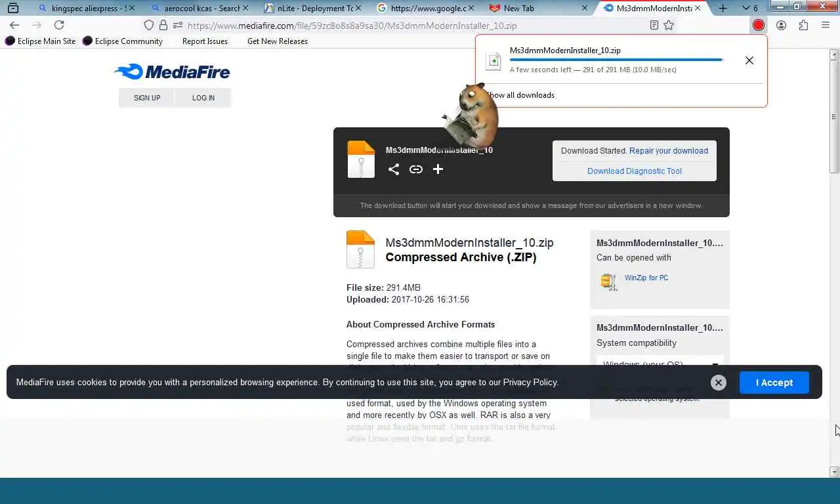Click the tracking protection shield icon
Image resolution: width=840 pixels, height=504 pixels.
pyautogui.click(x=149, y=25)
